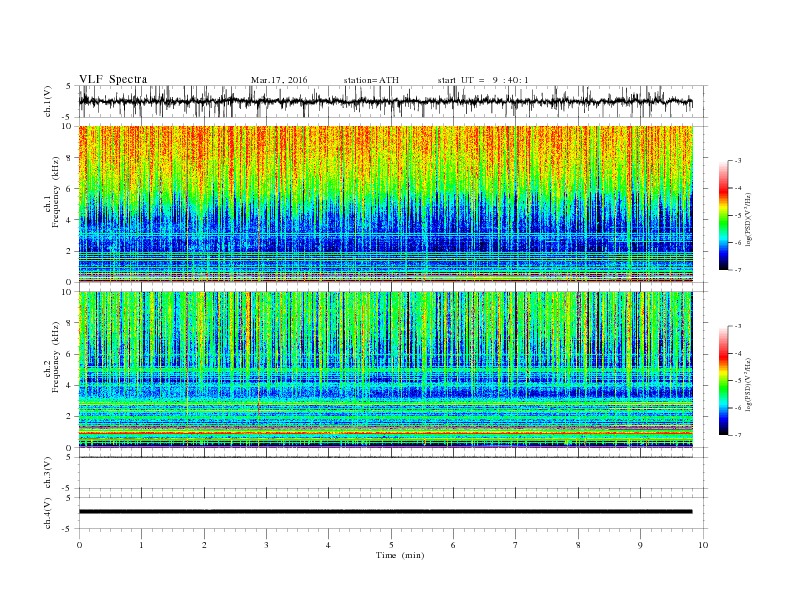
Task: Click the time axis tick label "0"
Action: [x=79, y=545]
